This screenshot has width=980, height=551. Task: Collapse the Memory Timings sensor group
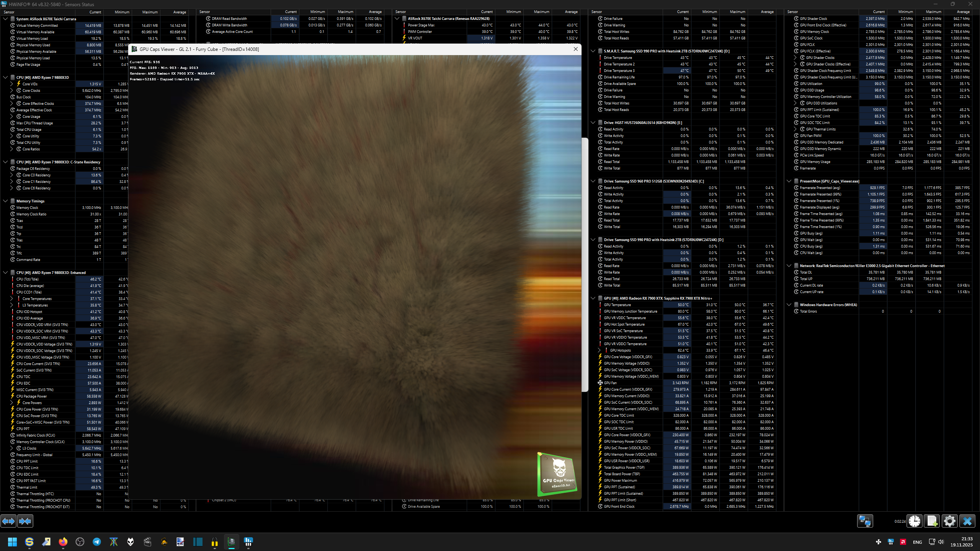coord(5,201)
